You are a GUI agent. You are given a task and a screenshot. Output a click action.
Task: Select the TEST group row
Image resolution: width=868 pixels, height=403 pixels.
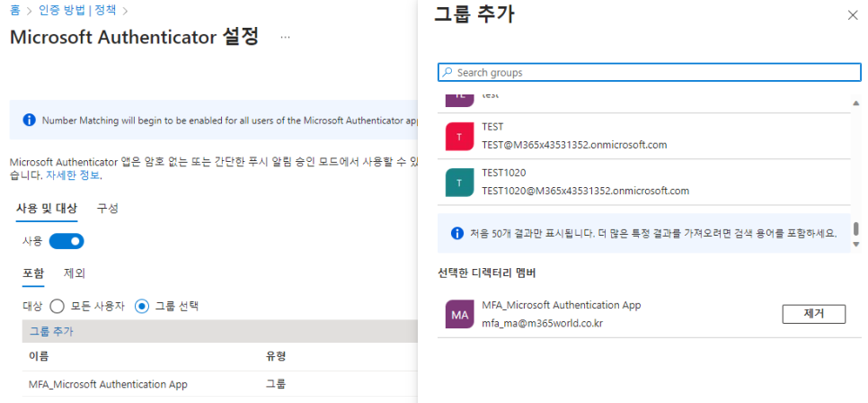644,137
